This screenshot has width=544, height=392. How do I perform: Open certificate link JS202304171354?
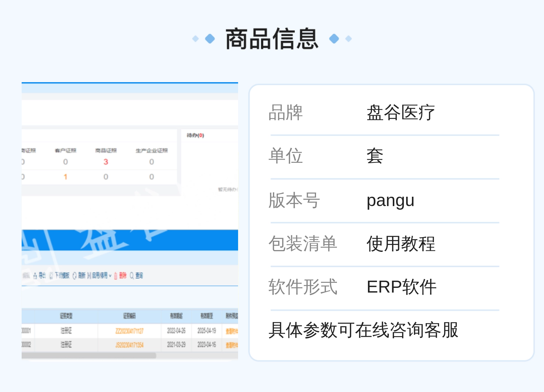129,345
